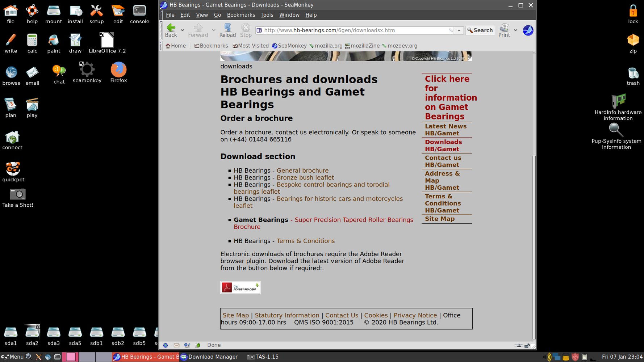Switch to the pink highlighted desktop pager

pos(71,357)
